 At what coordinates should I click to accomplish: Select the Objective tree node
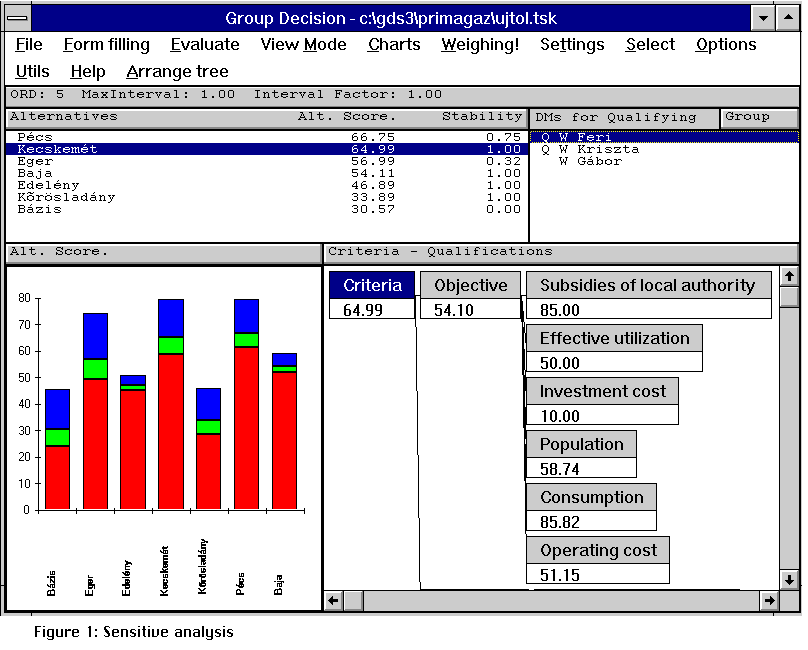coord(470,285)
